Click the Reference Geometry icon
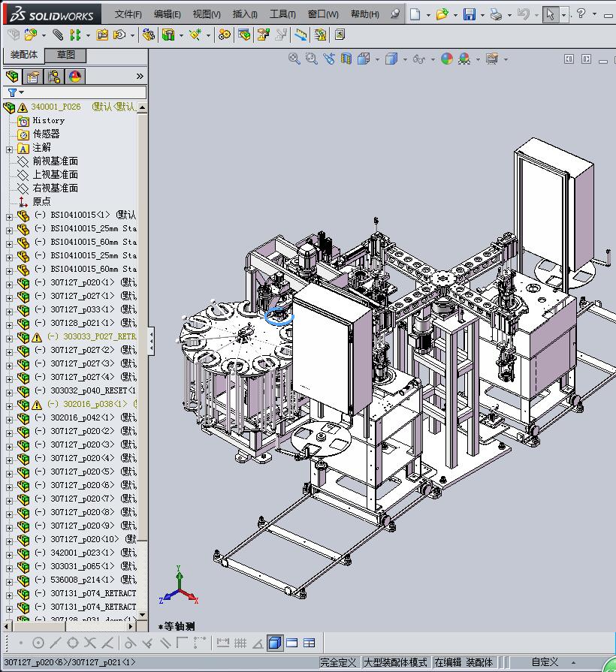Image resolution: width=616 pixels, height=672 pixels. coord(195,35)
